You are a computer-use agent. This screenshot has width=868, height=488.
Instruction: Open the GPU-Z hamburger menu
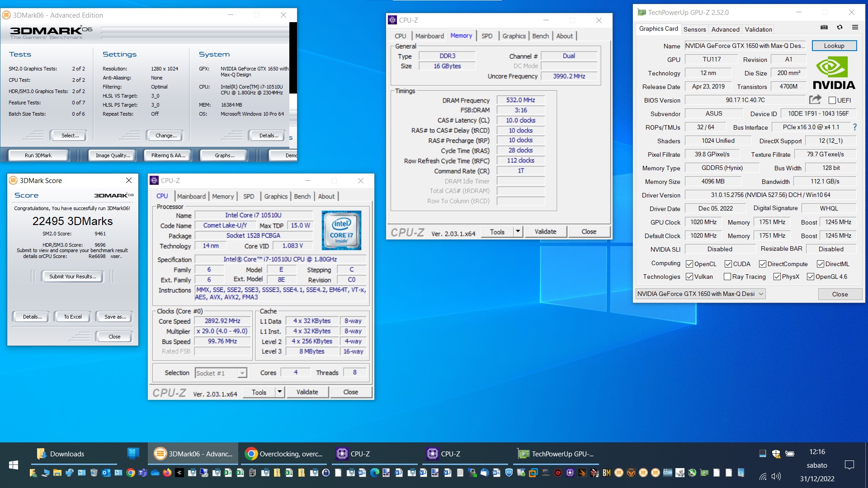pyautogui.click(x=855, y=28)
